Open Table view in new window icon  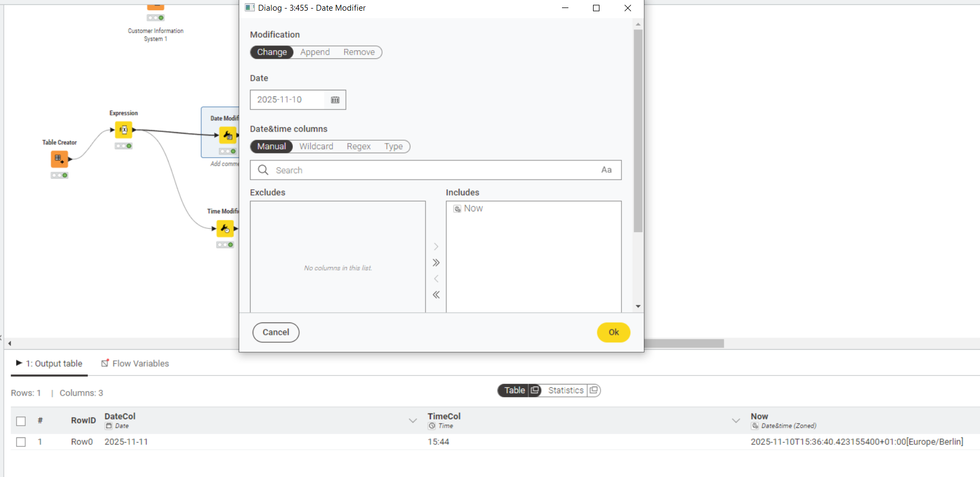535,390
